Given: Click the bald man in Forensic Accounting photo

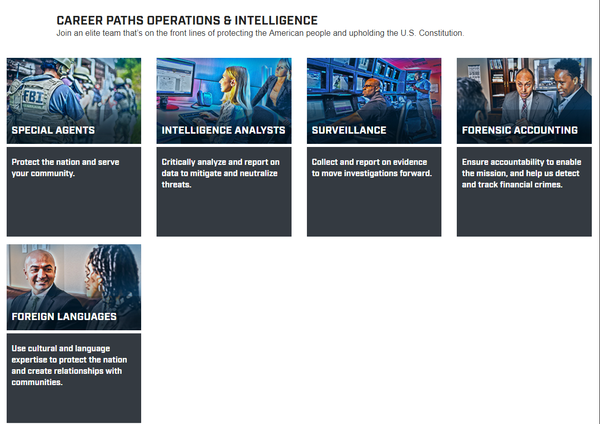Looking at the screenshot, I should [524, 95].
